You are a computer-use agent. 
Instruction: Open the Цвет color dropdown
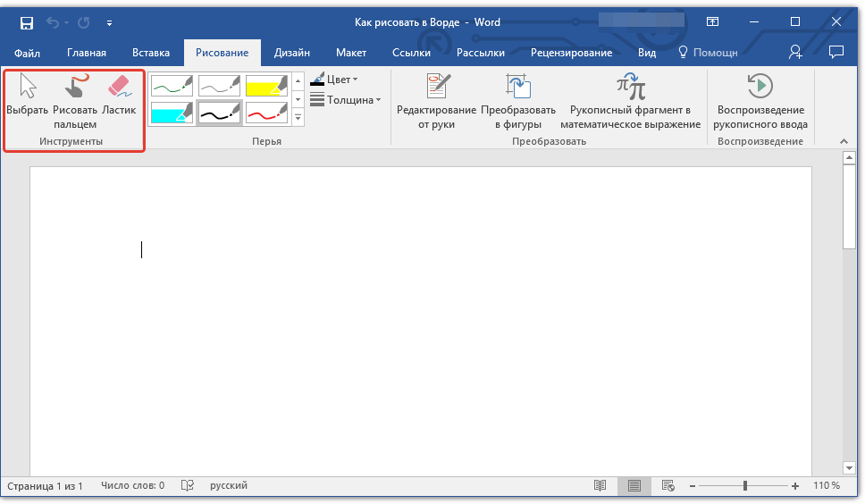coord(333,80)
